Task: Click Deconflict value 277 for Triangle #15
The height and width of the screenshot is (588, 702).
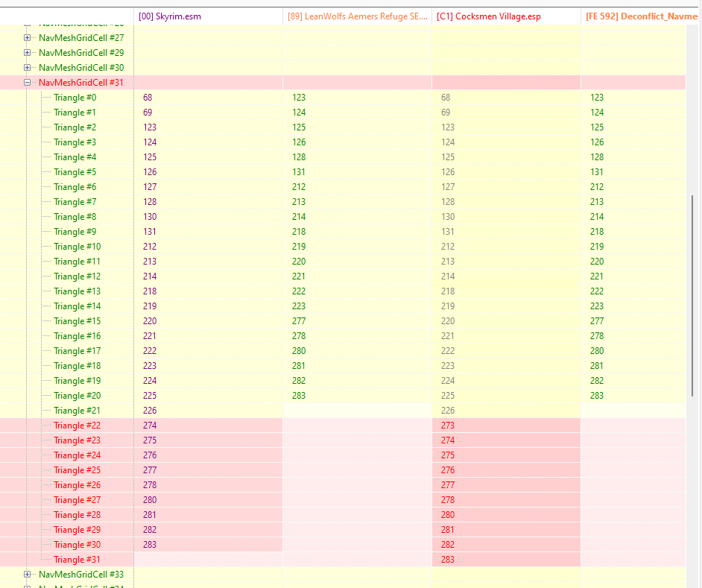Action: (x=597, y=321)
